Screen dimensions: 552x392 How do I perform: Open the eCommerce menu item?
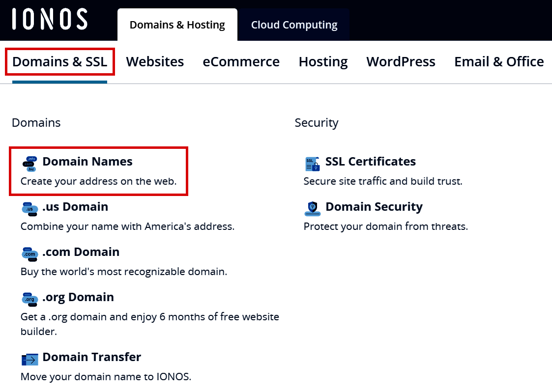pos(241,61)
